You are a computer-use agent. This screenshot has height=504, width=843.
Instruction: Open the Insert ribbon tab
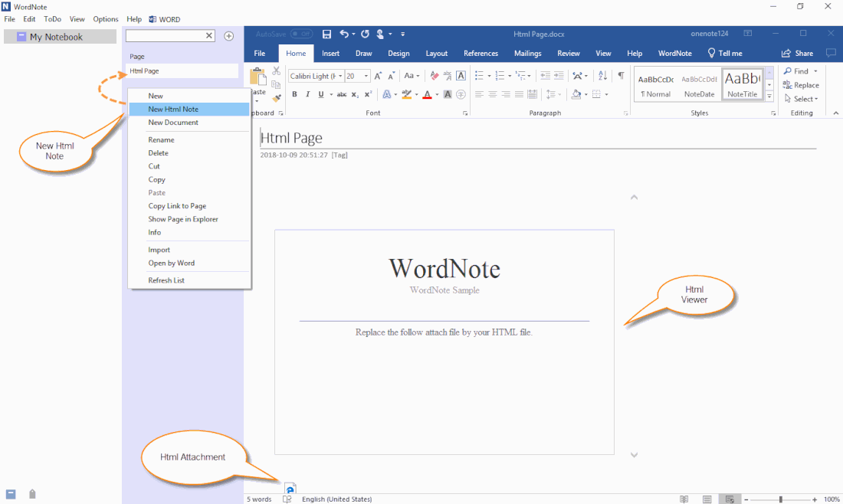(x=330, y=53)
